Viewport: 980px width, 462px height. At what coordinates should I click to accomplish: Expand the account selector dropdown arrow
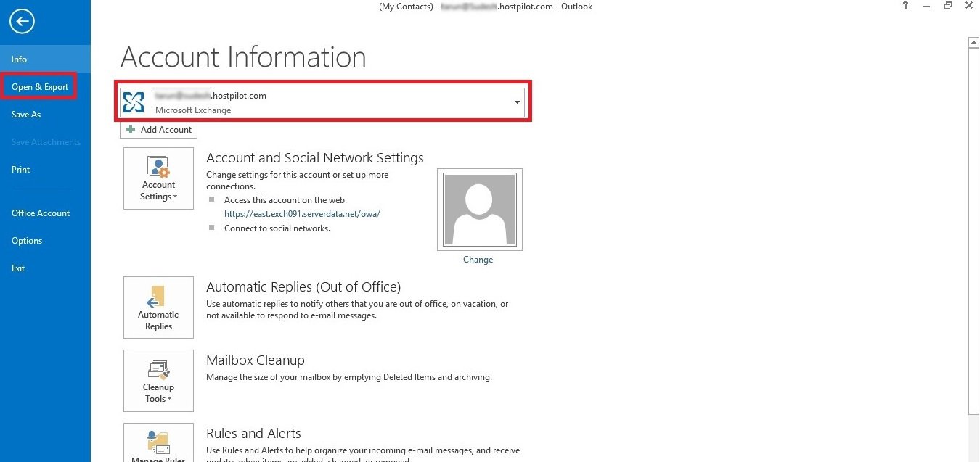point(517,102)
